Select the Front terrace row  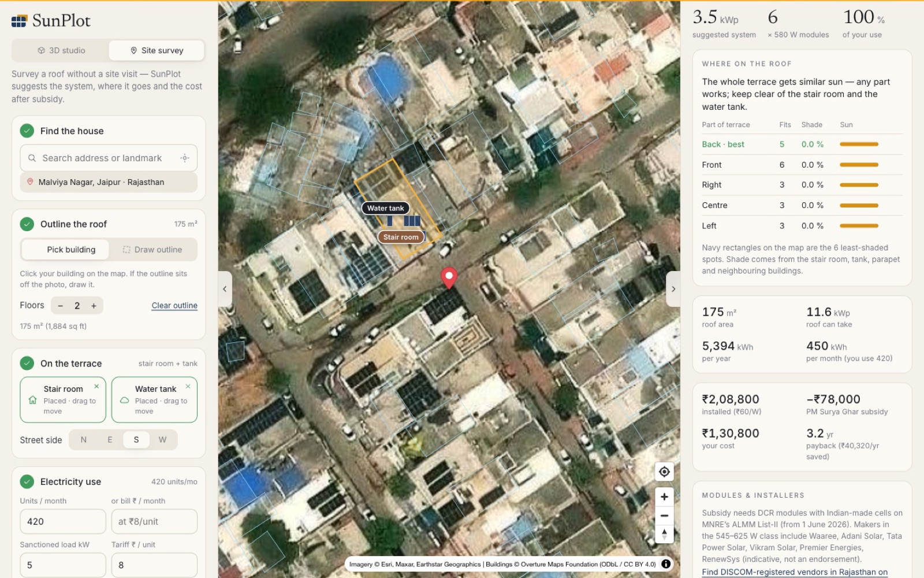tap(802, 165)
